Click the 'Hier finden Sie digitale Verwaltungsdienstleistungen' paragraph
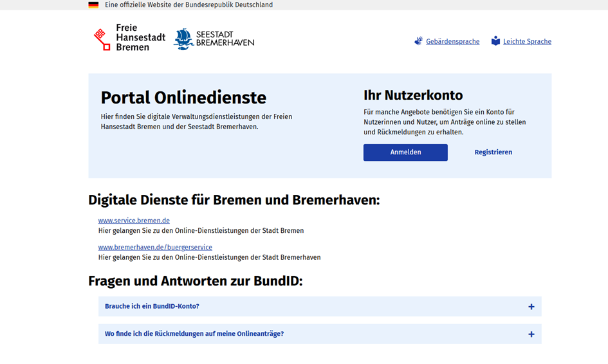Image resolution: width=608 pixels, height=364 pixels. (197, 122)
